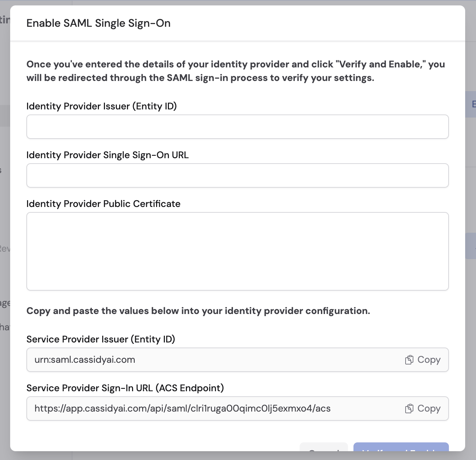This screenshot has width=476, height=460.
Task: Click the clipboard icon in the ACS Endpoint row
Action: tap(410, 409)
